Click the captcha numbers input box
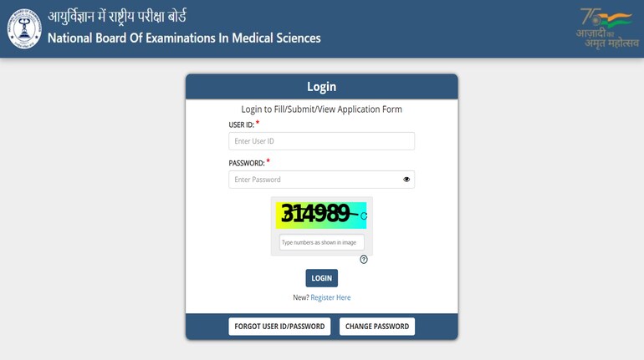 (322, 242)
